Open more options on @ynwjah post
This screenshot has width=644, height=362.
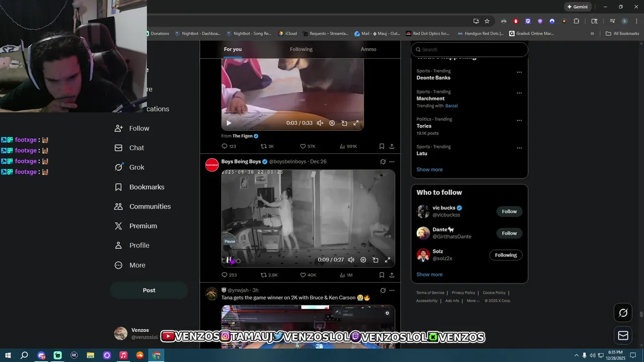(x=392, y=290)
